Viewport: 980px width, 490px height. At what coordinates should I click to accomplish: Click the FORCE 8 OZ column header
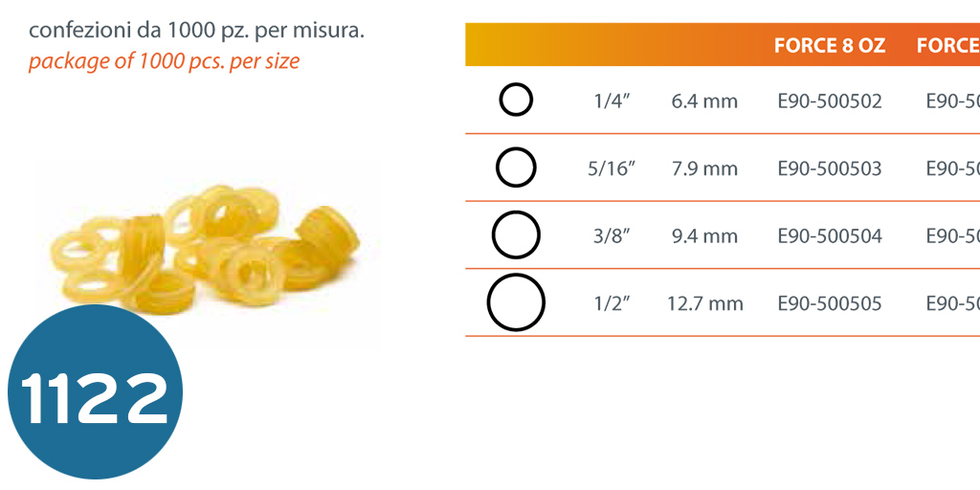[x=830, y=46]
